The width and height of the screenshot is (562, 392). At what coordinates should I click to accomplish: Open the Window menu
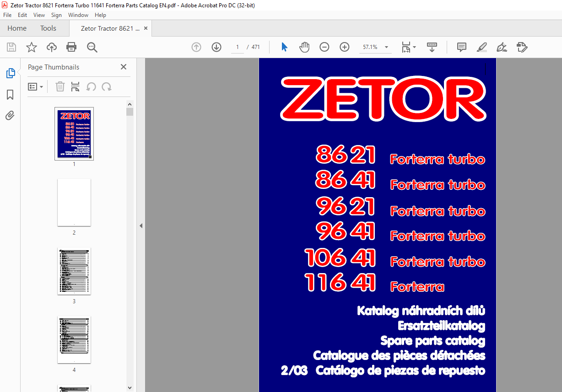[x=78, y=15]
